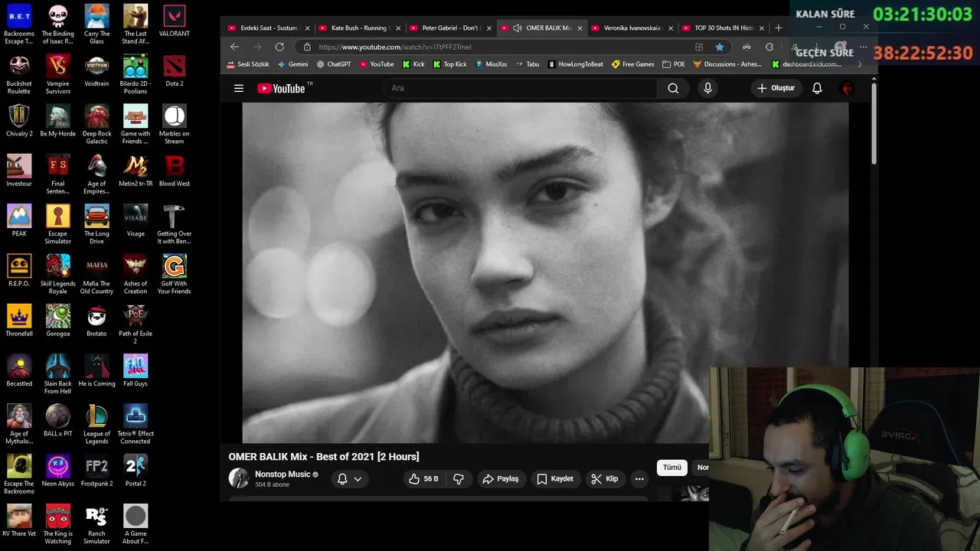Launch PEAK desktop shortcut
The width and height of the screenshot is (980, 551).
[19, 221]
